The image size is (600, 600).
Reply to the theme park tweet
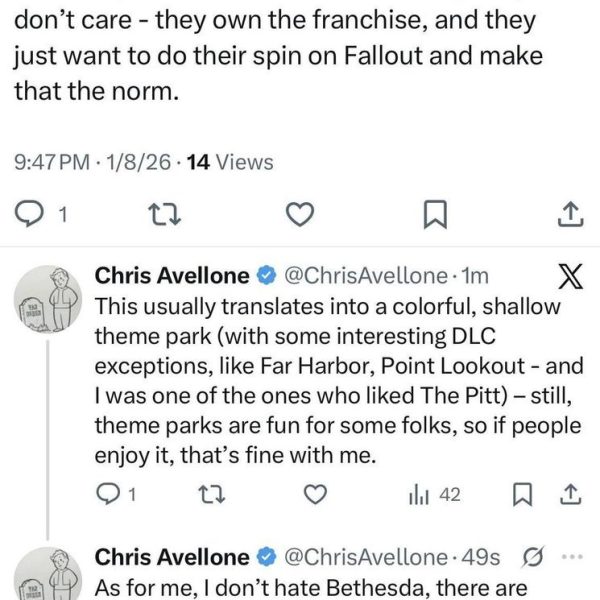pyautogui.click(x=110, y=493)
